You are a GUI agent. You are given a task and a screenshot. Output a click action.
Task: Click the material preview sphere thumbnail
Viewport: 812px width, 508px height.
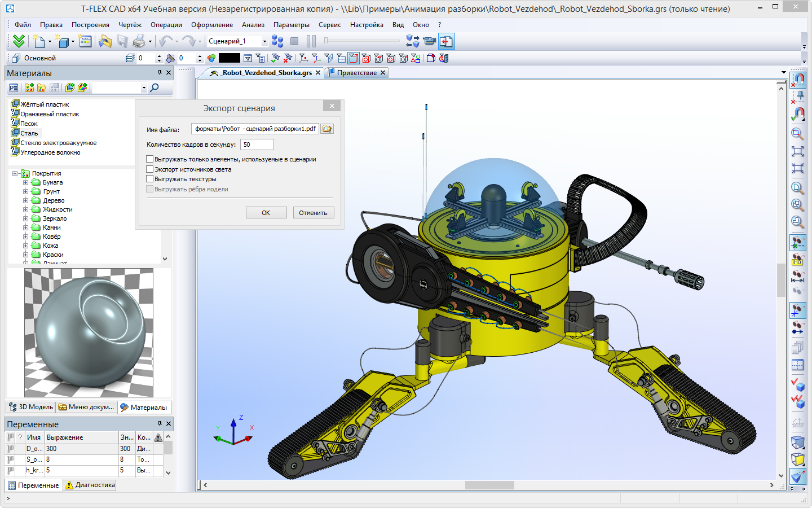(89, 333)
